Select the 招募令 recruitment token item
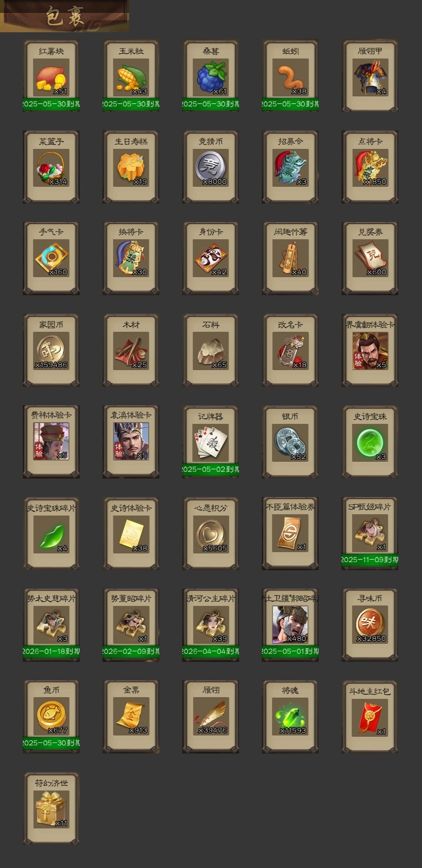The image size is (422, 868). (x=290, y=167)
